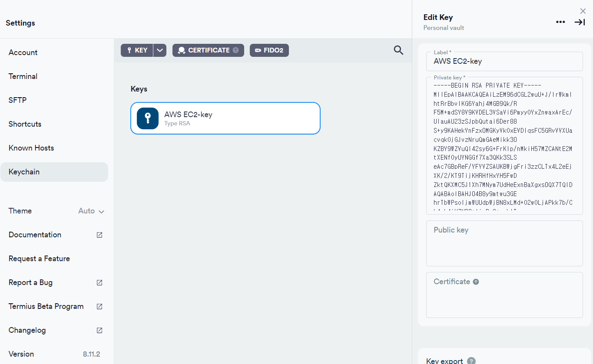Open the Theme Auto dropdown
Viewport: 593px width, 364px height.
[91, 211]
